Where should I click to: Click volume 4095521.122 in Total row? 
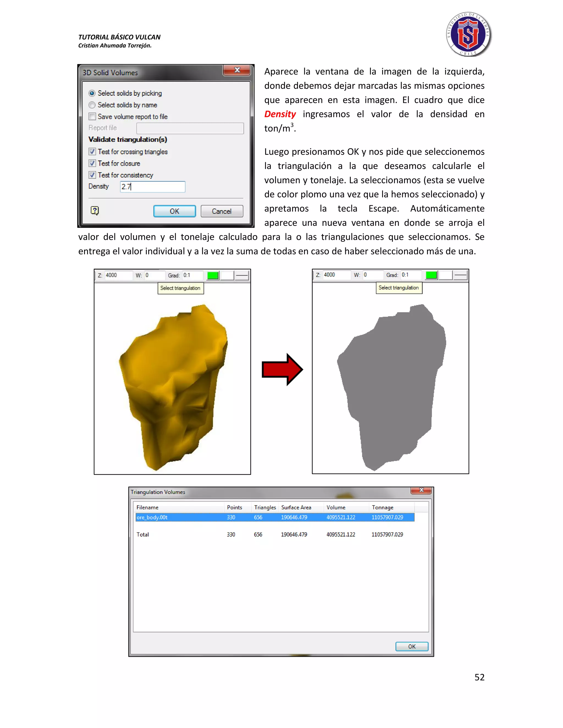341,535
